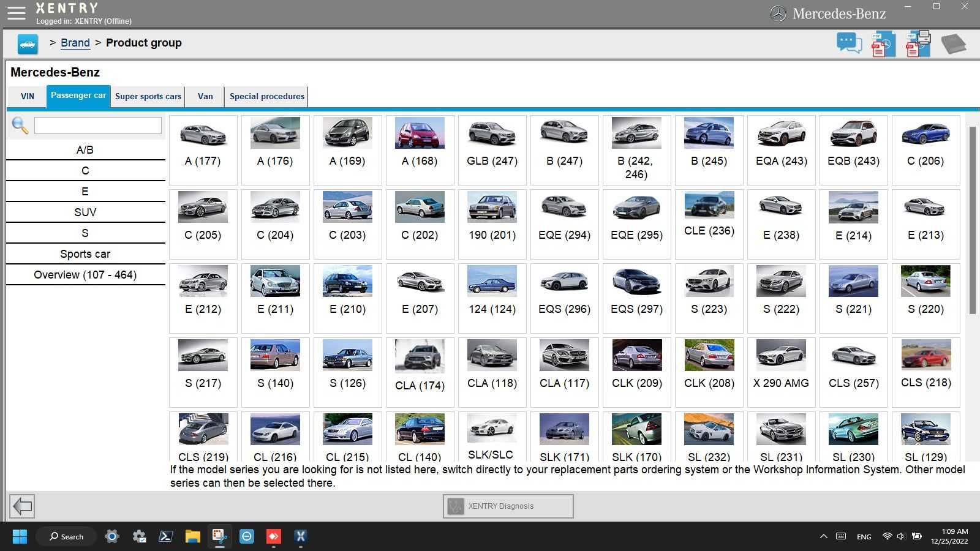Click the model search input field
Image resolution: width=980 pixels, height=551 pixels.
click(x=98, y=126)
